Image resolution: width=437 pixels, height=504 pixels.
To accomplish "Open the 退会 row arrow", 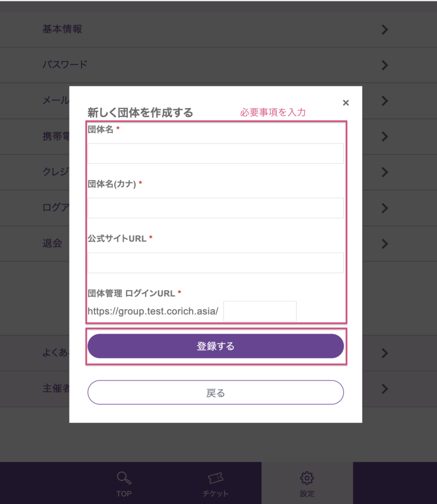I will [x=385, y=244].
